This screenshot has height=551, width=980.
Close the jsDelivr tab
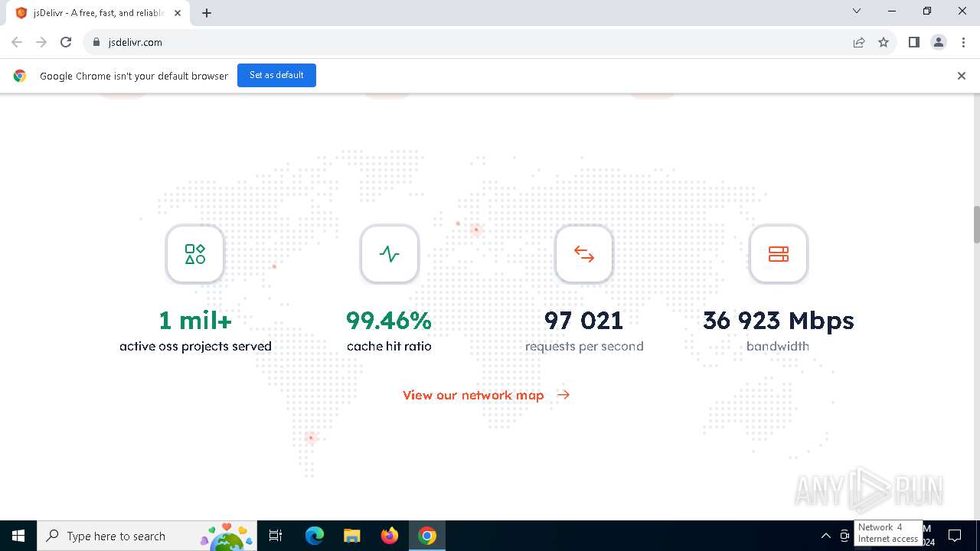178,13
